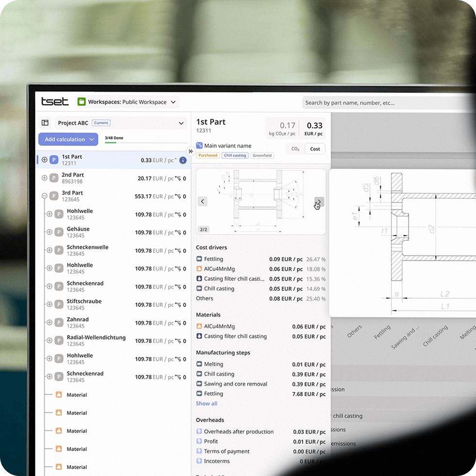Image resolution: width=476 pixels, height=476 pixels.
Task: Click the Profit overhead icon
Action: click(199, 441)
